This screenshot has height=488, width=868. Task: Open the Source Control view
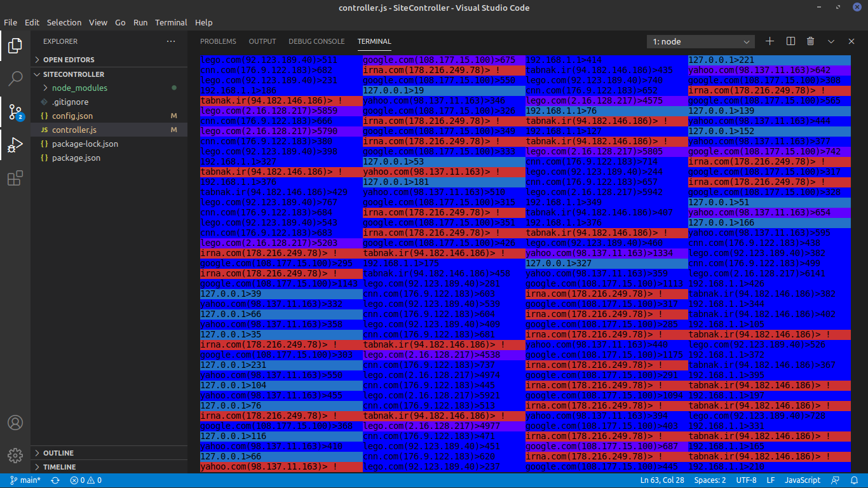pos(15,112)
